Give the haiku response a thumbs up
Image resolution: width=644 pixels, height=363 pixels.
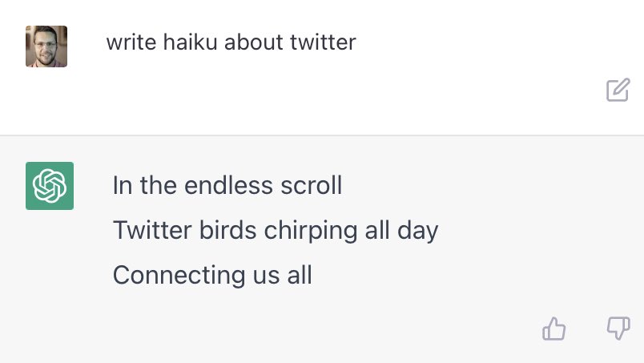tap(554, 329)
